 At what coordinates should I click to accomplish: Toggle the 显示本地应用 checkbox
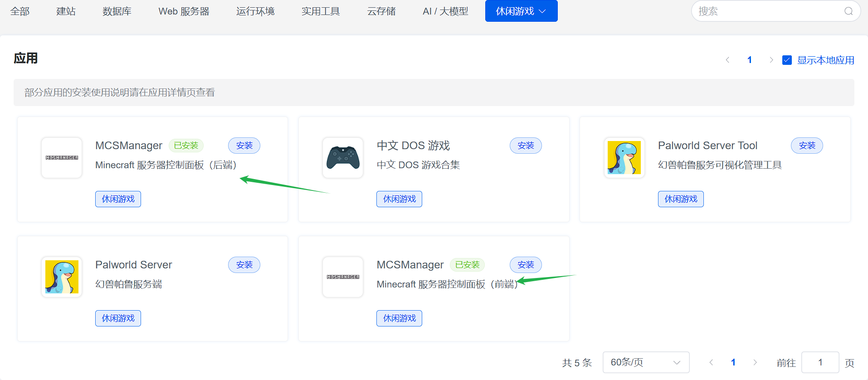point(787,60)
